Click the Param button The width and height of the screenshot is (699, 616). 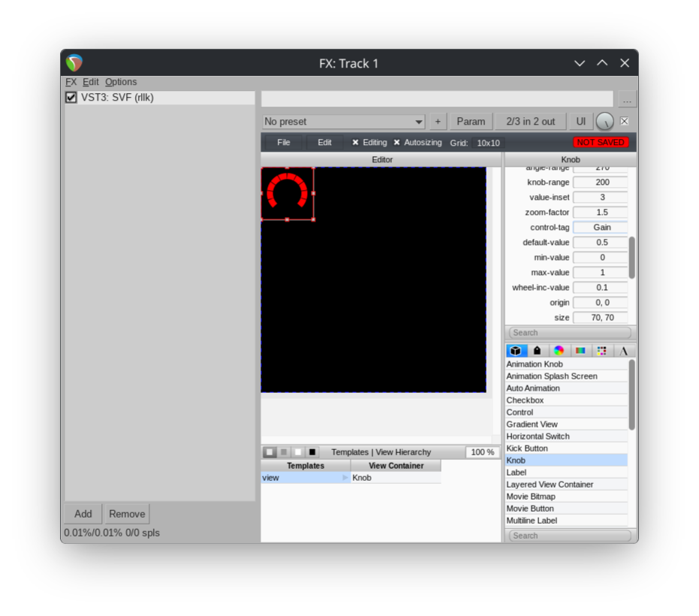471,122
